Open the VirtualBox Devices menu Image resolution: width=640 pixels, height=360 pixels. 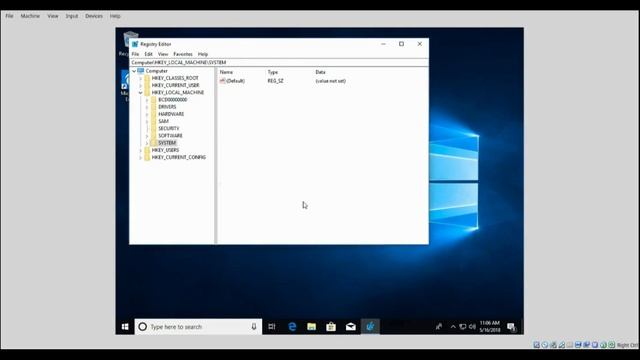[x=94, y=16]
